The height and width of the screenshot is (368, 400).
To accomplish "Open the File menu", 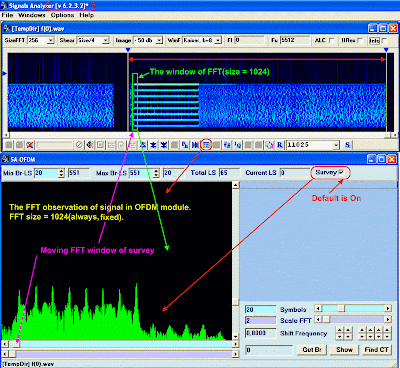I will [7, 15].
